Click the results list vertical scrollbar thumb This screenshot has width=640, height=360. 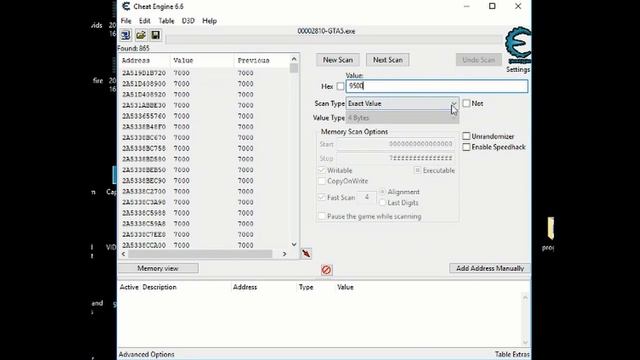[x=294, y=68]
